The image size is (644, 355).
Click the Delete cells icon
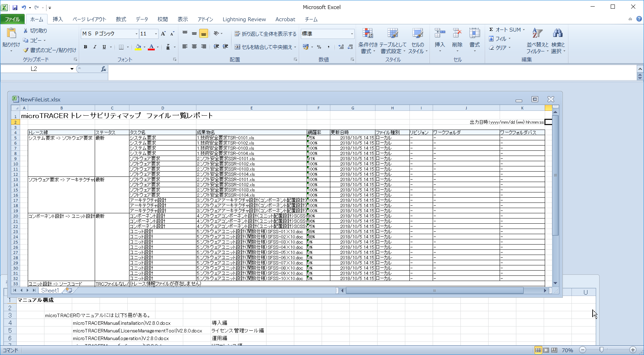pyautogui.click(x=457, y=33)
